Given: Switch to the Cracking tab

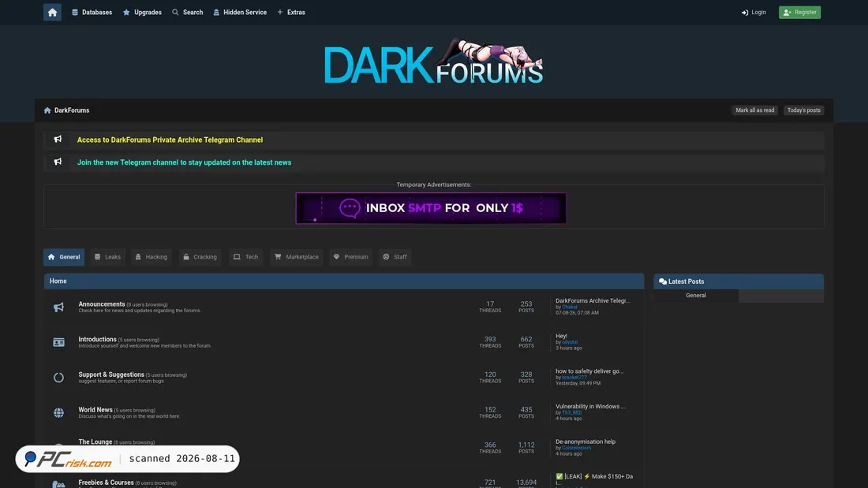Looking at the screenshot, I should pos(200,257).
